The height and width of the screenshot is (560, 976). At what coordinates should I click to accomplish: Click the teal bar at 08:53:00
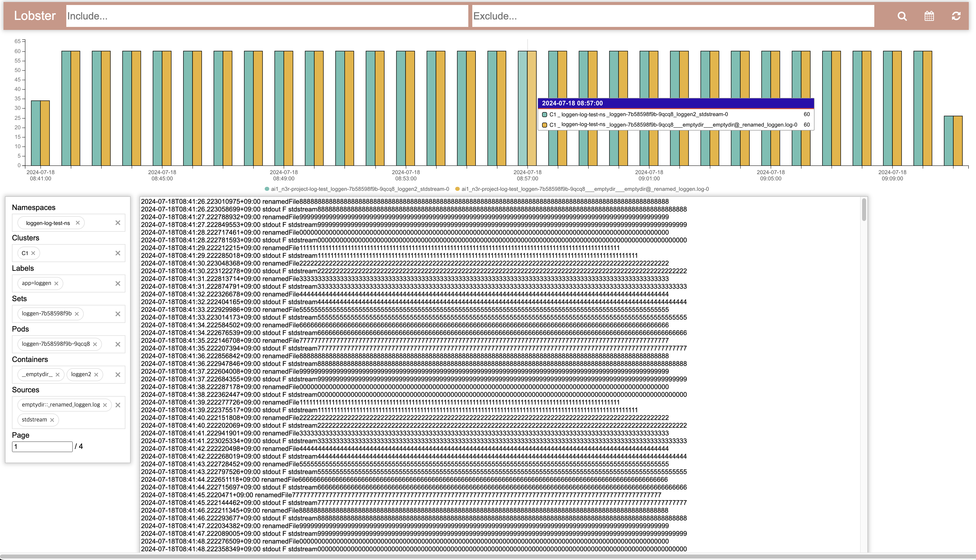click(401, 108)
